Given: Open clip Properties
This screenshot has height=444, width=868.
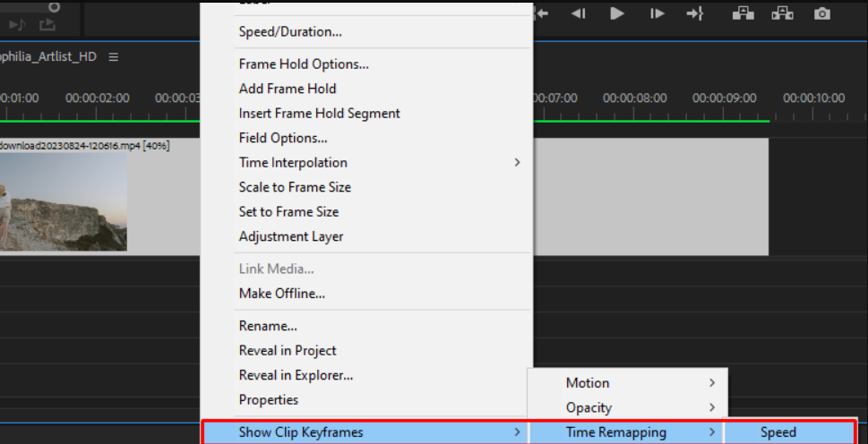Looking at the screenshot, I should click(365, 400).
